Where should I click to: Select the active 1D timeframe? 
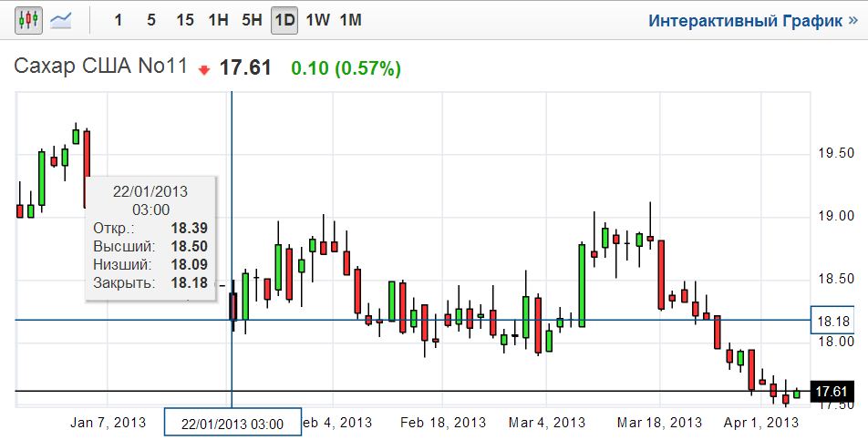click(x=284, y=20)
